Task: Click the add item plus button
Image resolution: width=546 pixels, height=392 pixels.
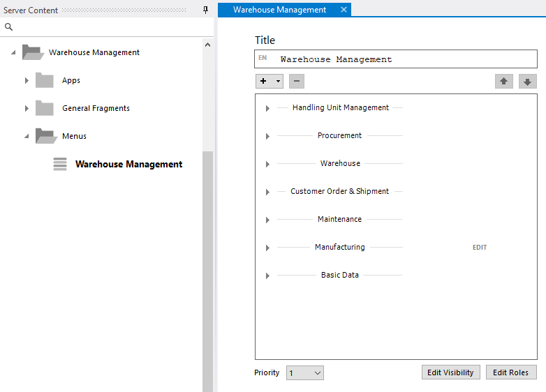Action: [264, 81]
